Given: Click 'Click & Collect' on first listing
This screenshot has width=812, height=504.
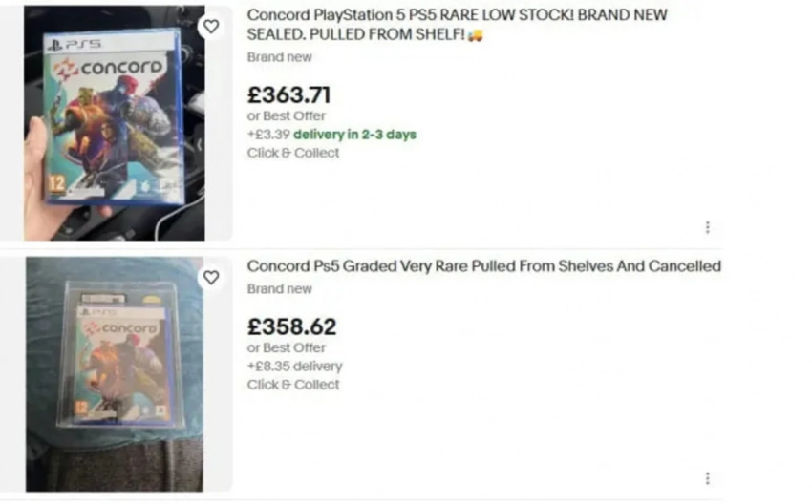Looking at the screenshot, I should [x=292, y=153].
